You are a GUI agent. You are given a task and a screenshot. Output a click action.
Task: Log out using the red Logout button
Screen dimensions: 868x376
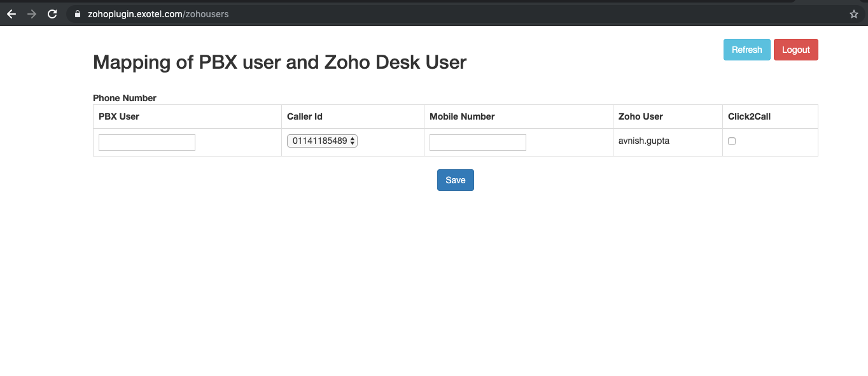coord(796,50)
